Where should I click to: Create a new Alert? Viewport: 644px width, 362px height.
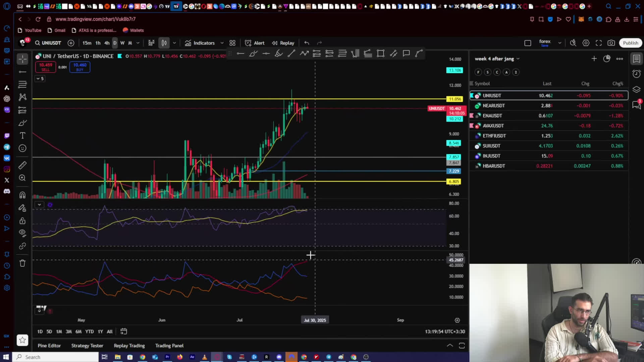pyautogui.click(x=255, y=43)
